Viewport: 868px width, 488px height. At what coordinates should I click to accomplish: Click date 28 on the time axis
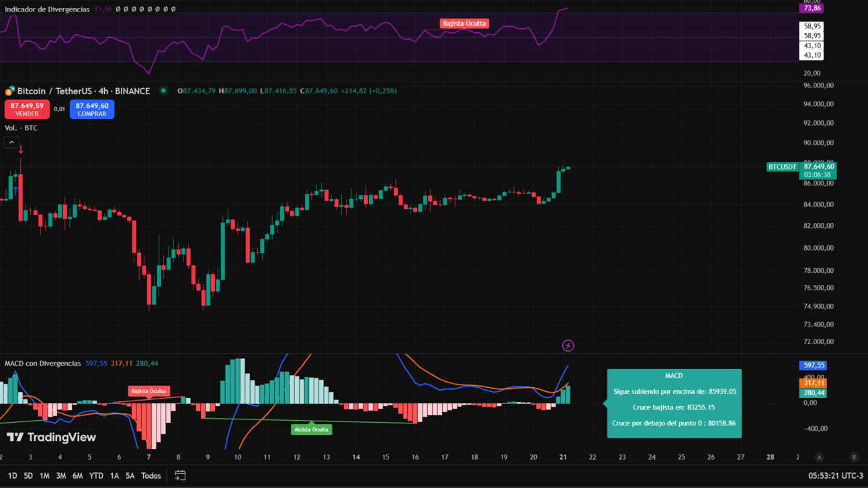pyautogui.click(x=770, y=457)
